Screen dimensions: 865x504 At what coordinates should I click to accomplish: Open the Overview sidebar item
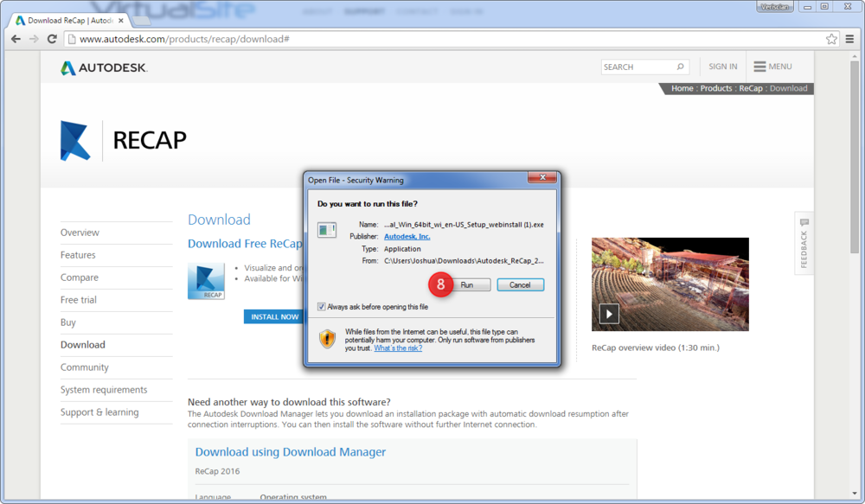click(x=80, y=233)
